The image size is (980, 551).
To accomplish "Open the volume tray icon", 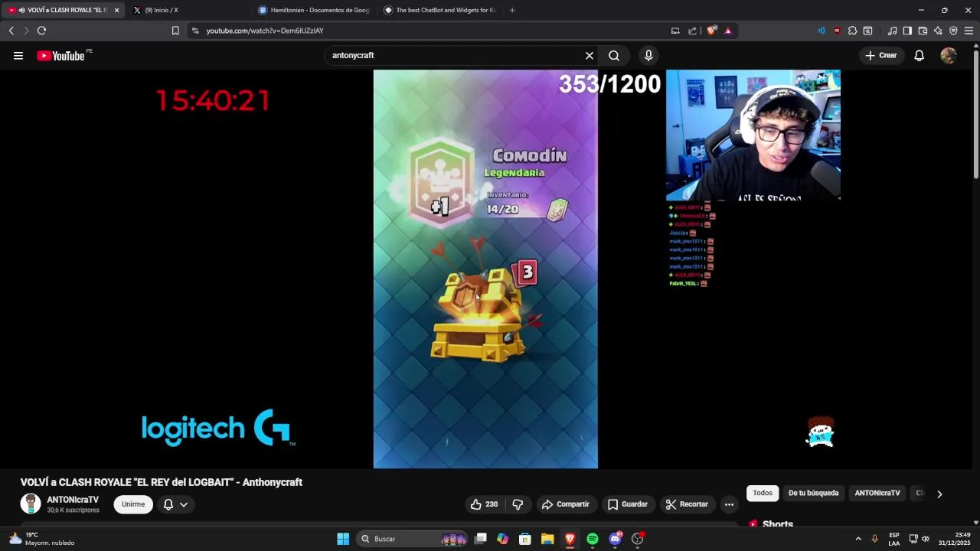I will (926, 539).
